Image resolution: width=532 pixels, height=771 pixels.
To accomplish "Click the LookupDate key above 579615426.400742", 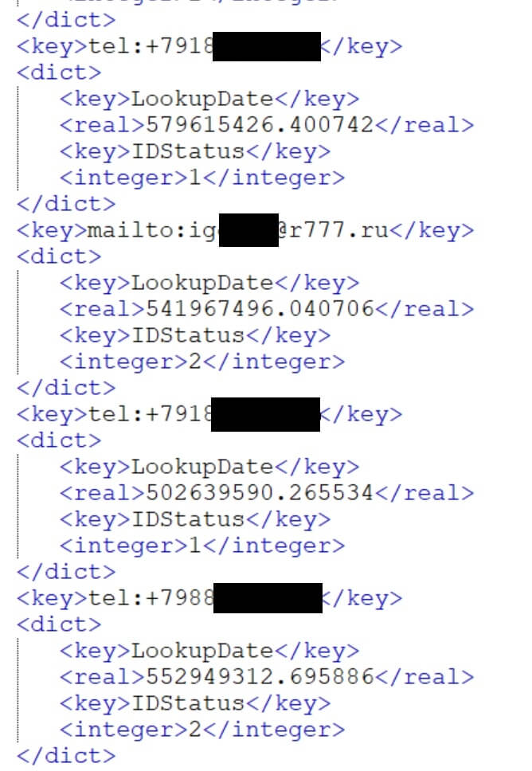I will pos(209,99).
